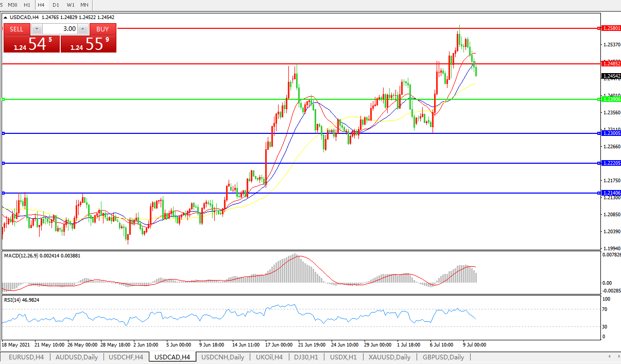Decrease trade volume with the down arrow

[x=36, y=29]
